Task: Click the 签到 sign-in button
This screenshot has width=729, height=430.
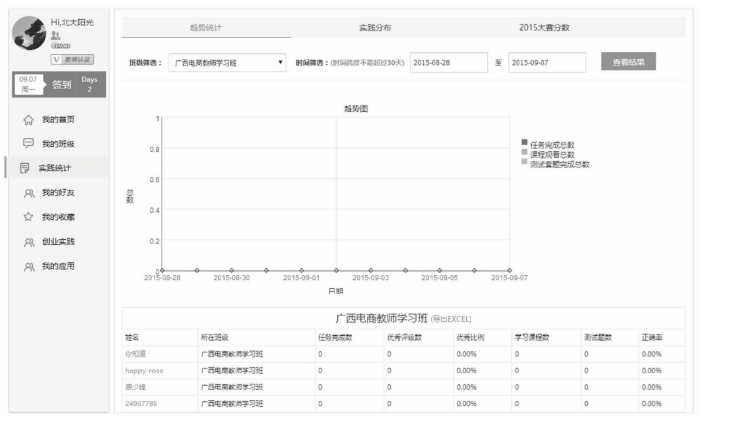Action: coord(61,85)
